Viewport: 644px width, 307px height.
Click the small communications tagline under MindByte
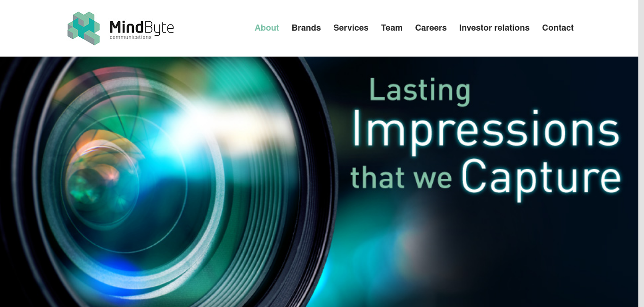131,37
